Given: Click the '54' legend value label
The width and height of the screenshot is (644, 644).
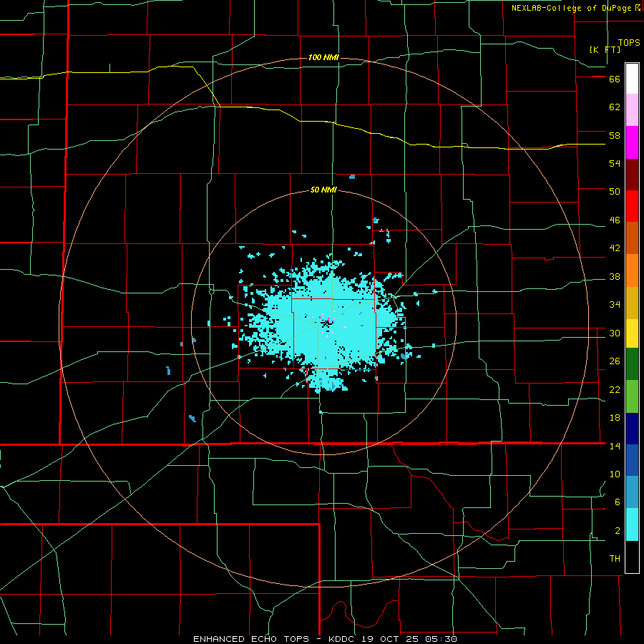Looking at the screenshot, I should [615, 163].
